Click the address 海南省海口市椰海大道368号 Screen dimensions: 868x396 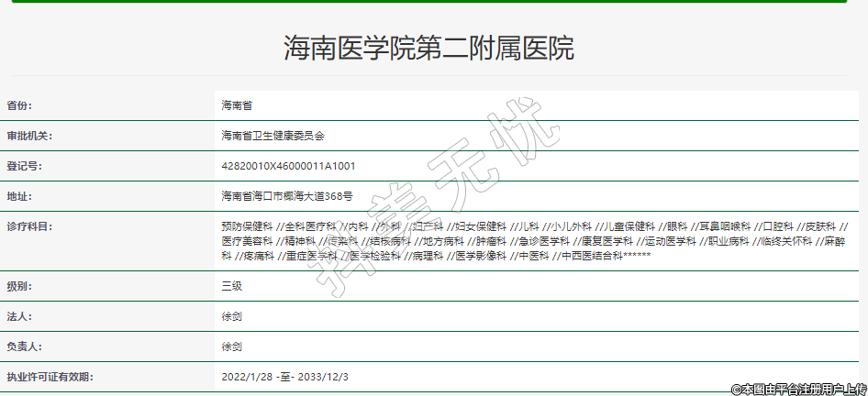286,196
